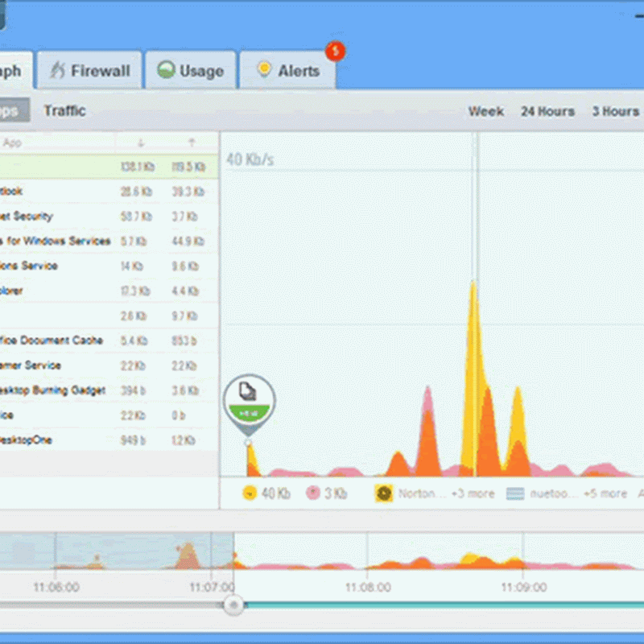Show the Week time range

coord(486,111)
